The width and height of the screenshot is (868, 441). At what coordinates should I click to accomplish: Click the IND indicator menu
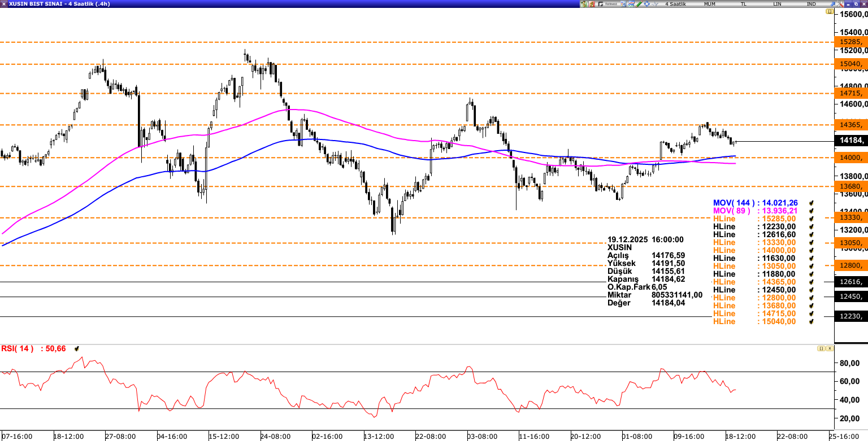click(811, 4)
